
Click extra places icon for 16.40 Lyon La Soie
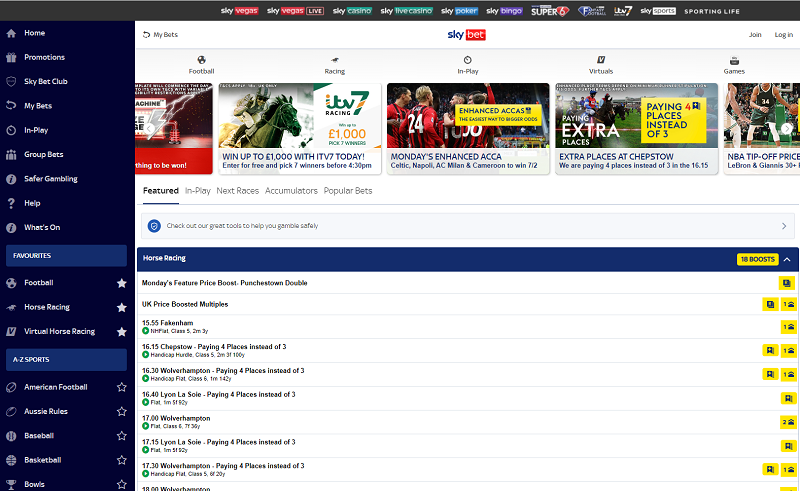[x=788, y=398]
